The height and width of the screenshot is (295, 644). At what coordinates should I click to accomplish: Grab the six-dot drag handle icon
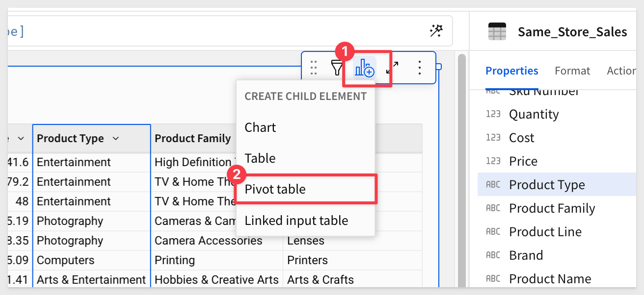pos(314,68)
